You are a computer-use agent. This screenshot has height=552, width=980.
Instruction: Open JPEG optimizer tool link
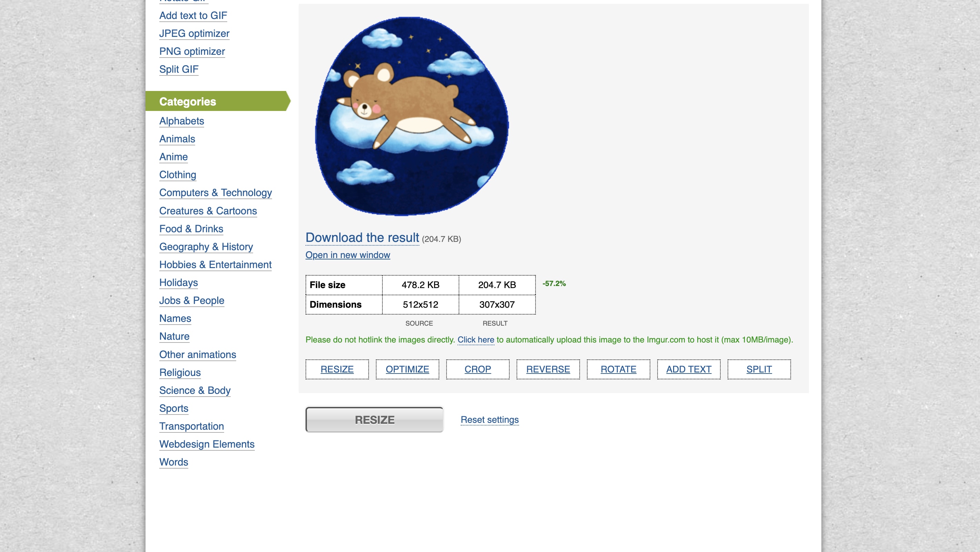tap(194, 33)
